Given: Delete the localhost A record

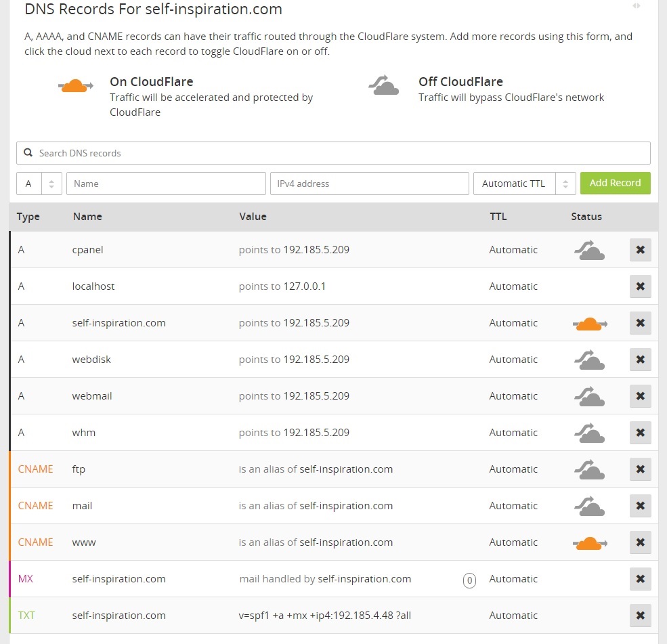Looking at the screenshot, I should tap(640, 286).
